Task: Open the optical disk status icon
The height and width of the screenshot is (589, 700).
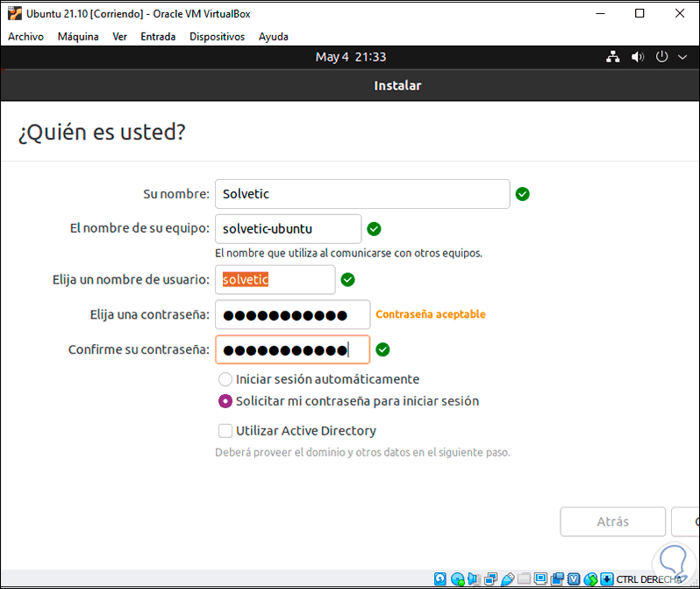Action: [457, 579]
